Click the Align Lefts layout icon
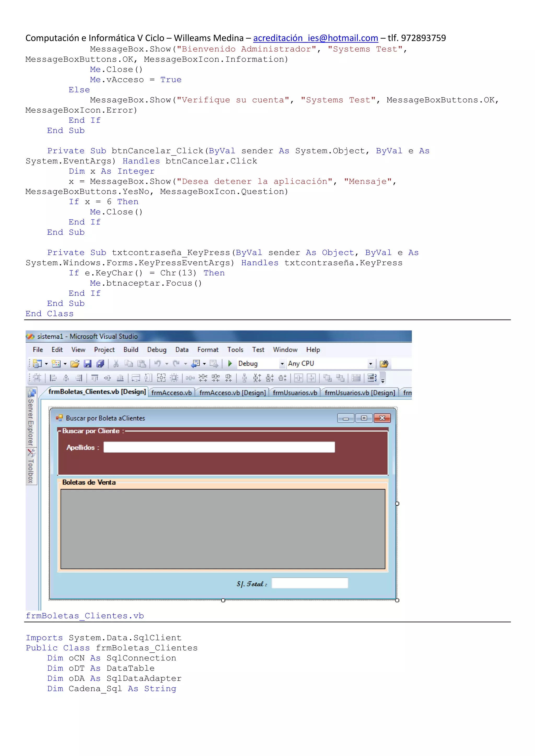Screen dimensions: 535x756 pyautogui.click(x=53, y=378)
